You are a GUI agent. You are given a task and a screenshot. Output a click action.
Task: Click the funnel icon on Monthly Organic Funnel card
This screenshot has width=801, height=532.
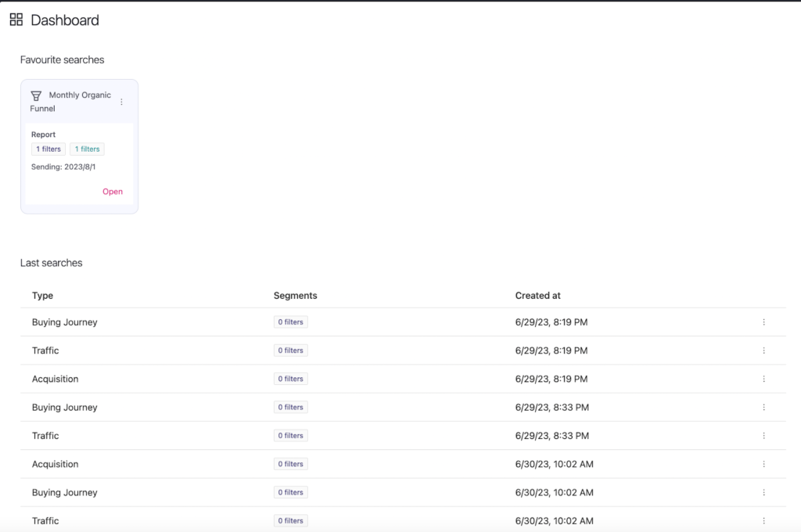(x=36, y=95)
